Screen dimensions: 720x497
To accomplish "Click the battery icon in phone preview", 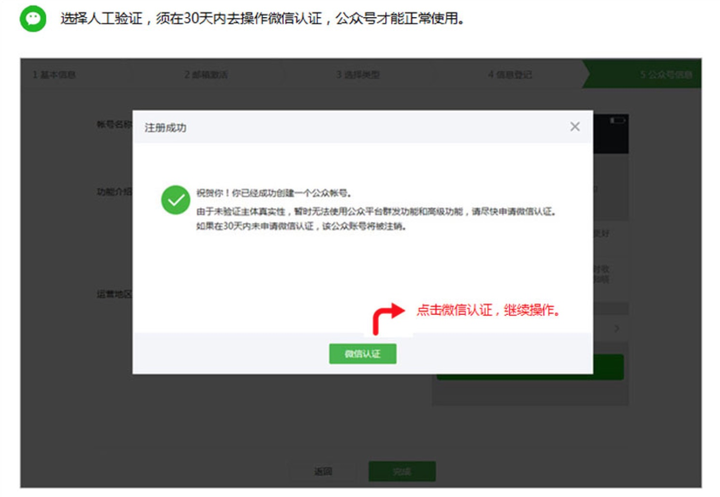I will [618, 120].
